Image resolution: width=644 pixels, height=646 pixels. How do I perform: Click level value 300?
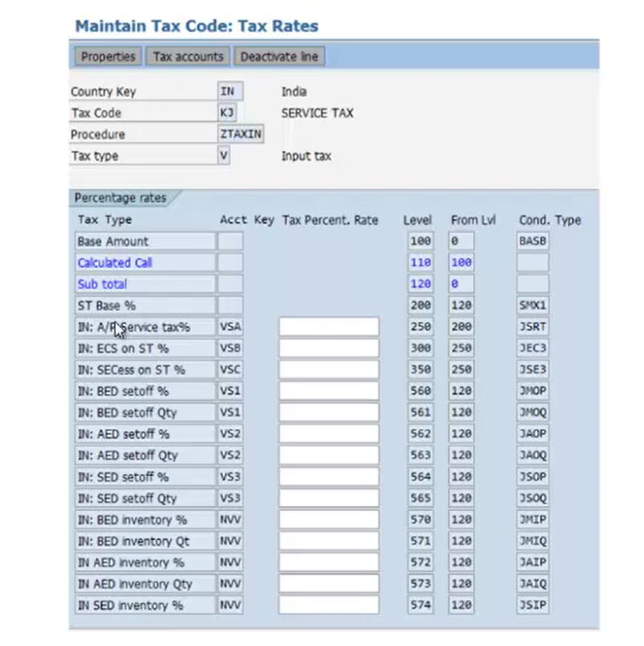421,348
